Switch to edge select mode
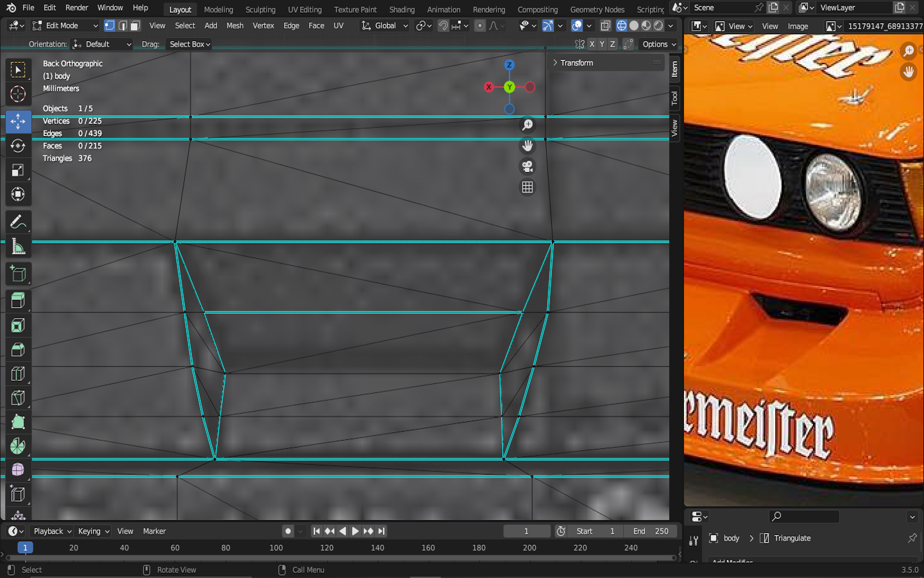Image resolution: width=924 pixels, height=578 pixels. [x=122, y=26]
